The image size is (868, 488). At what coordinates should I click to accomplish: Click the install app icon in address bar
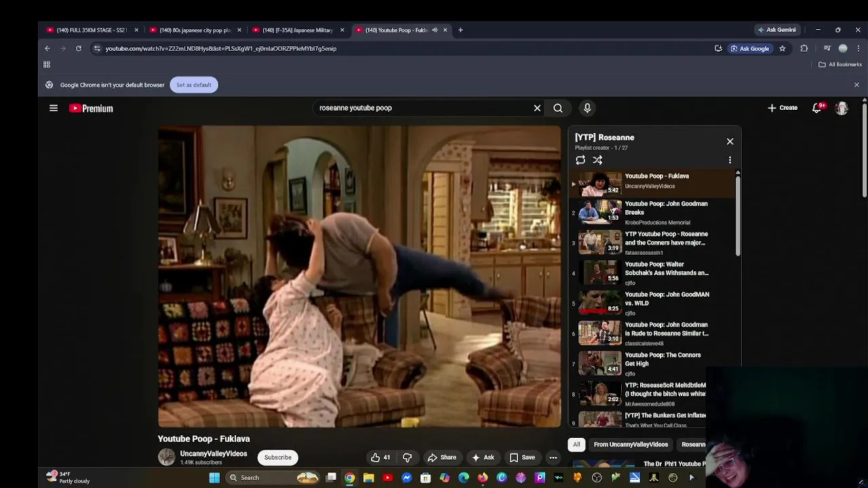(718, 49)
